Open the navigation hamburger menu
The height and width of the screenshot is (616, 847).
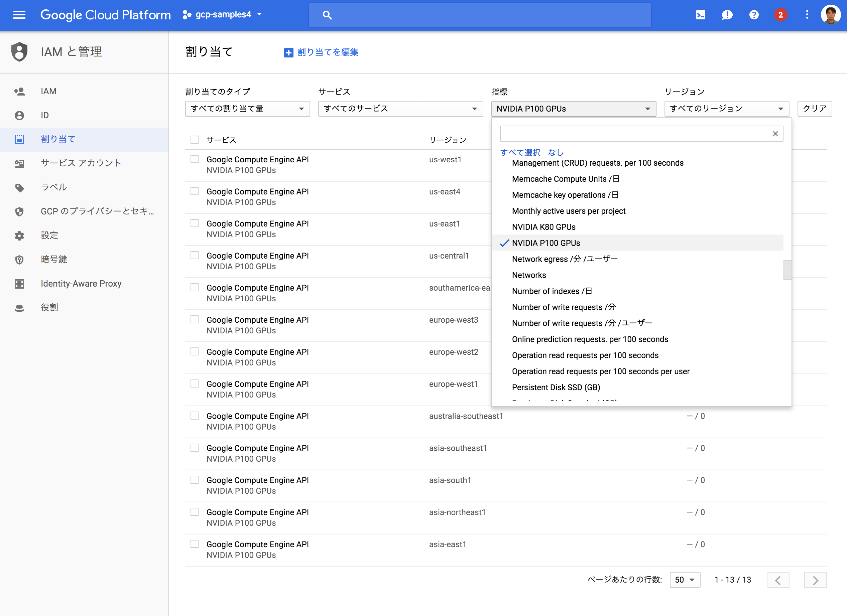pos(19,15)
